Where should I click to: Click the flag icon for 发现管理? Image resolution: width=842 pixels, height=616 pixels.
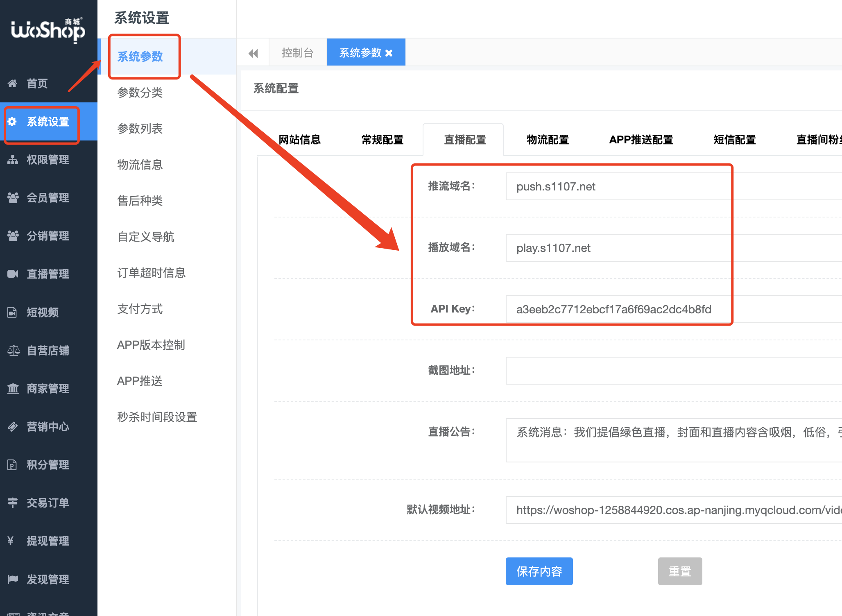click(13, 579)
